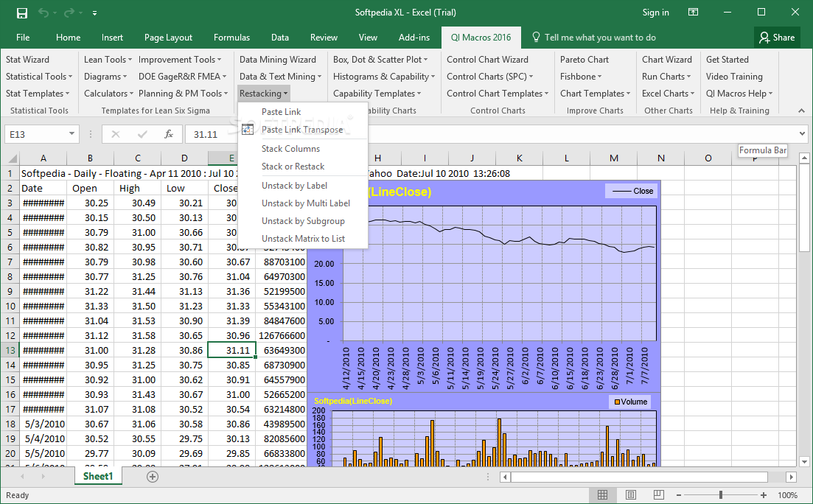This screenshot has width=813, height=504.
Task: Open Stat Templates dropdown
Action: click(x=38, y=94)
